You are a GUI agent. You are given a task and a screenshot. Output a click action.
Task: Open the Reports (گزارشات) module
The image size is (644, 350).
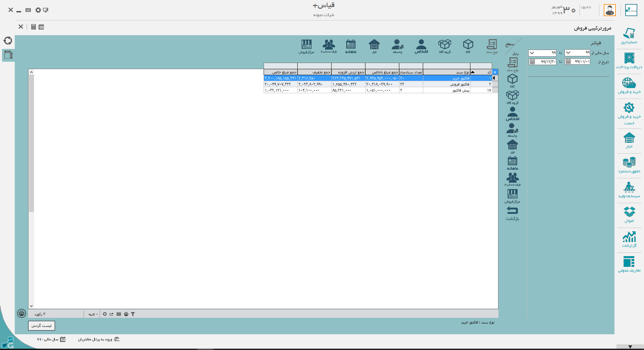pos(629,239)
